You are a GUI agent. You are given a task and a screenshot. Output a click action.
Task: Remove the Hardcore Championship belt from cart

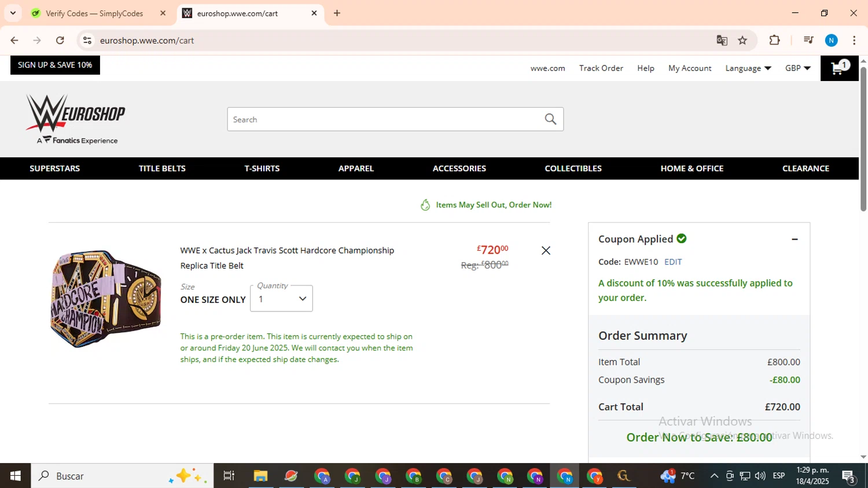point(546,251)
